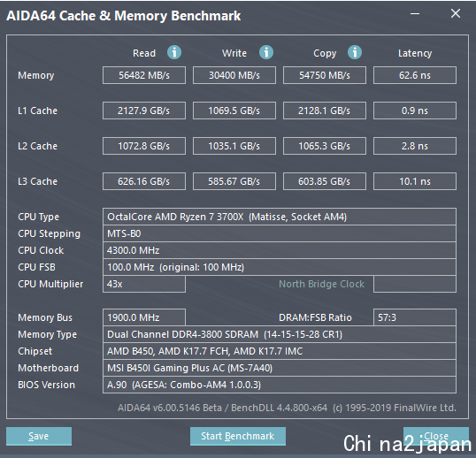Click Memory Bus value 1900.0 MHz

pos(144,317)
